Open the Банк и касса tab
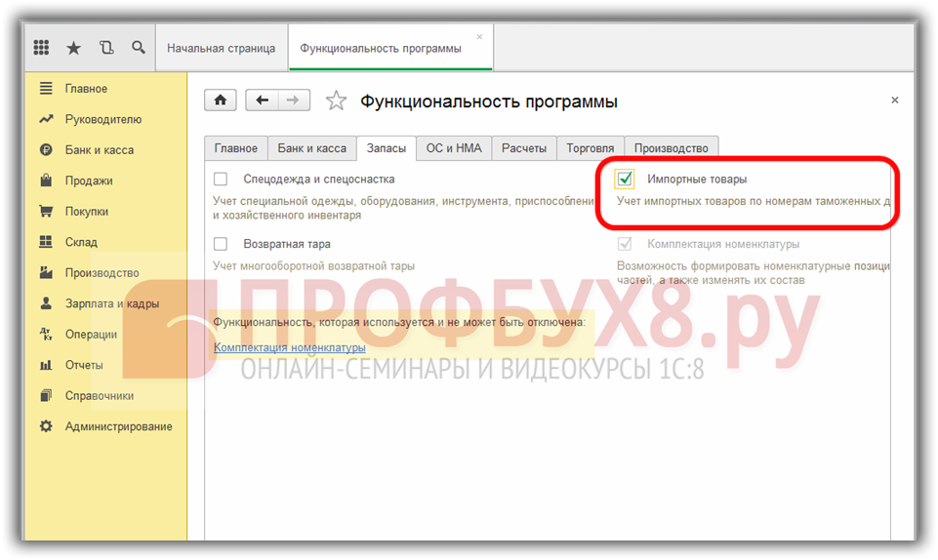Image resolution: width=938 pixels, height=560 pixels. click(311, 148)
